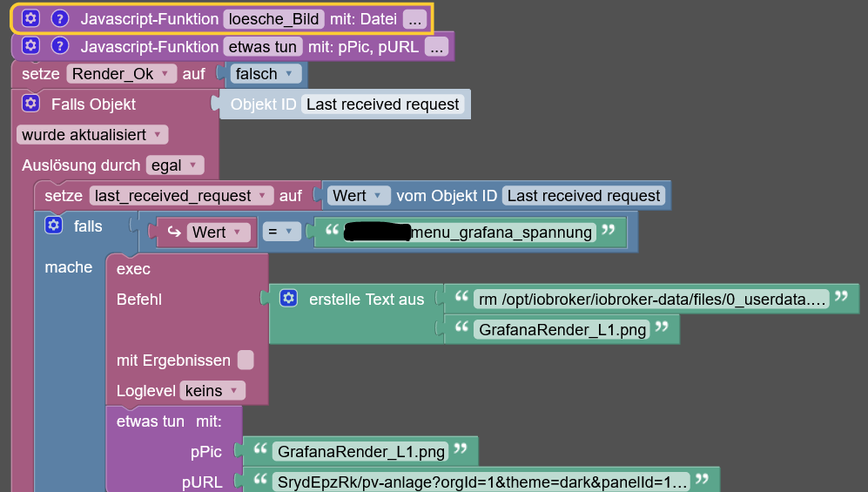This screenshot has width=868, height=492.
Task: Show help for etwas tun Javascript function
Action: tap(60, 46)
